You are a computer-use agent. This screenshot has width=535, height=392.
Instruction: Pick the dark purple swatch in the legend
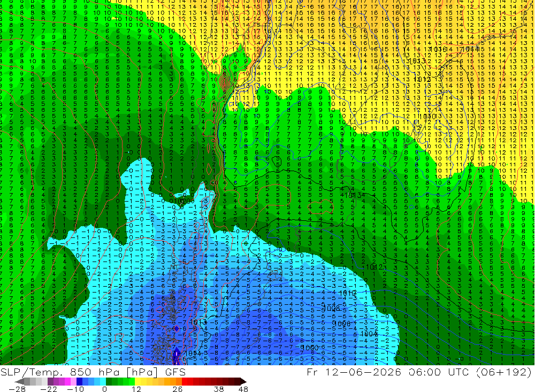[50, 381]
